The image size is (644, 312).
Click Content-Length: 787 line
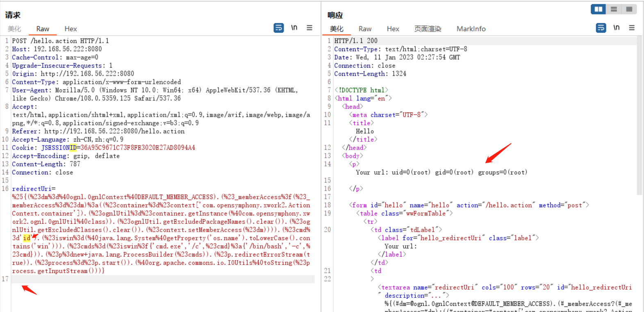coord(46,164)
